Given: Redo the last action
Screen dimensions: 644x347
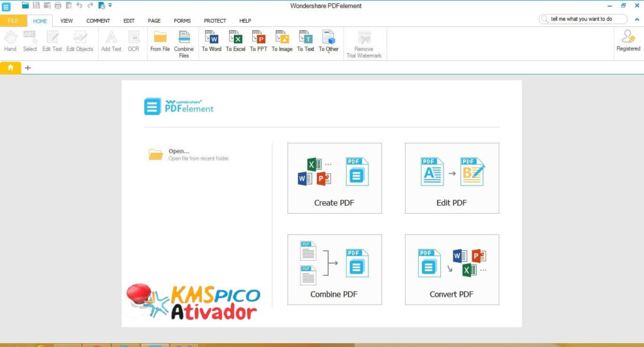Looking at the screenshot, I should 91,5.
